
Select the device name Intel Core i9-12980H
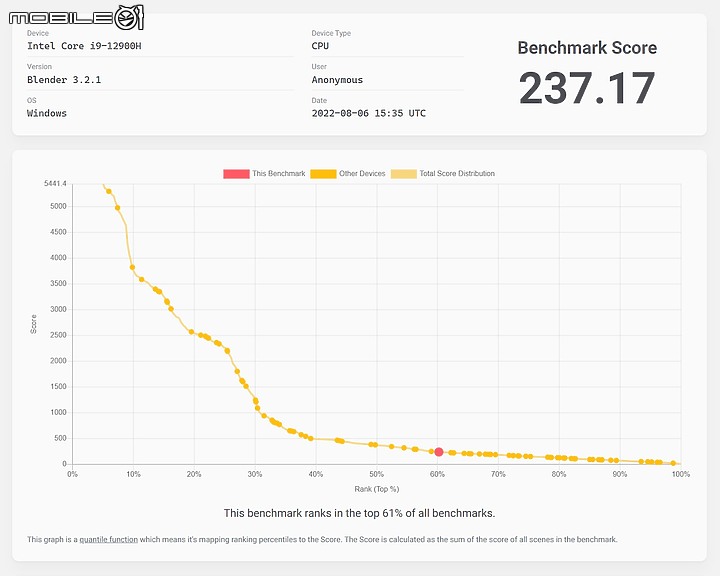coord(84,46)
